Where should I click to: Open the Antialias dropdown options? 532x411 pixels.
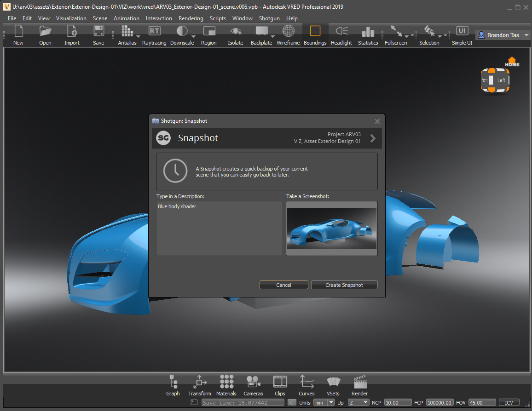pos(137,37)
